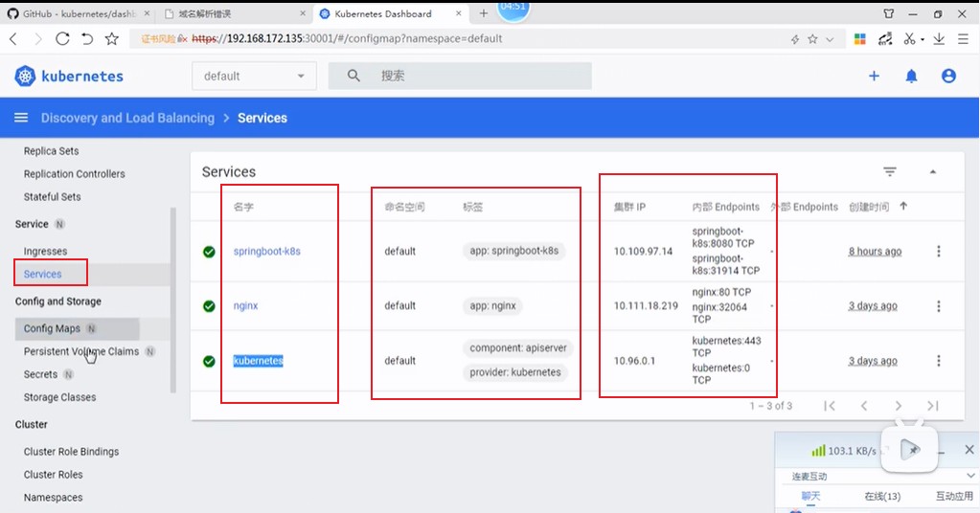Open Cluster Roles in sidebar
This screenshot has width=980, height=513.
click(53, 475)
